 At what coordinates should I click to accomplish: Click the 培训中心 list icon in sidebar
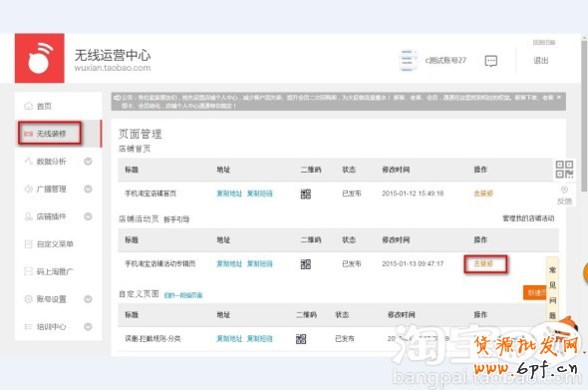(x=29, y=326)
